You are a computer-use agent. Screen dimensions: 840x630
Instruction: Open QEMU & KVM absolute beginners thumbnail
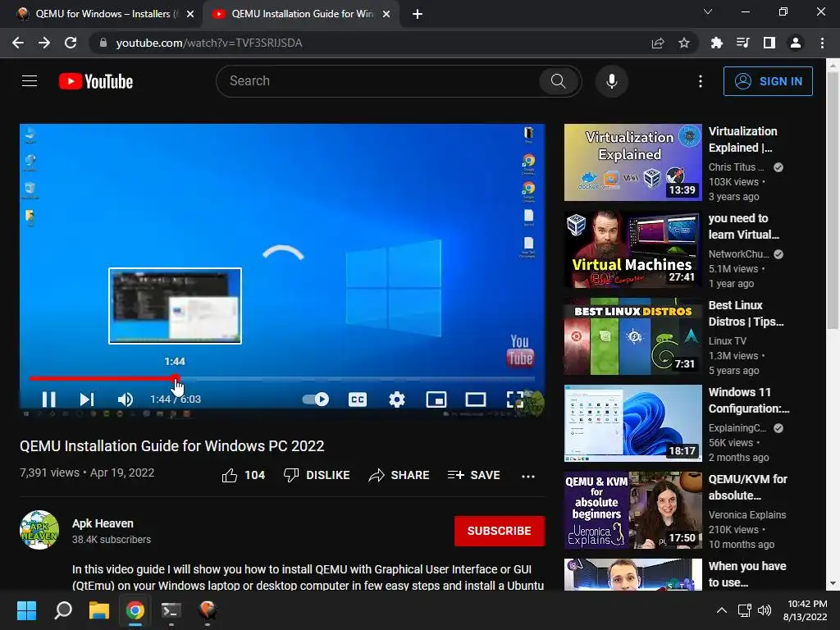pos(632,510)
